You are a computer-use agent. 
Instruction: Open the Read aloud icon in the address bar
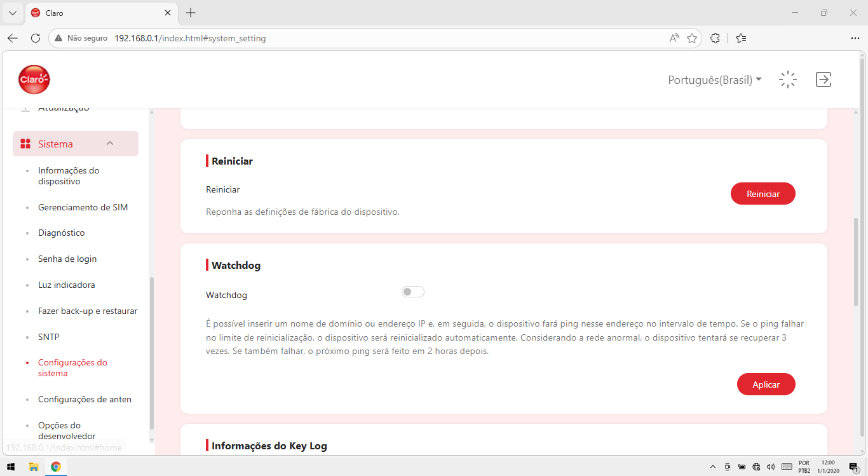coord(674,38)
